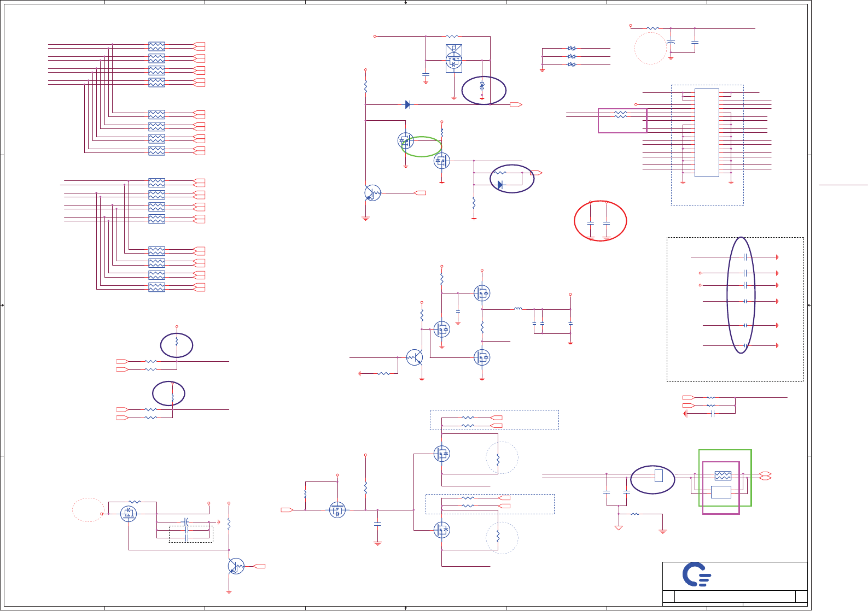Click the wide middle cell of the title block
This screenshot has width=868, height=611.
(x=735, y=596)
